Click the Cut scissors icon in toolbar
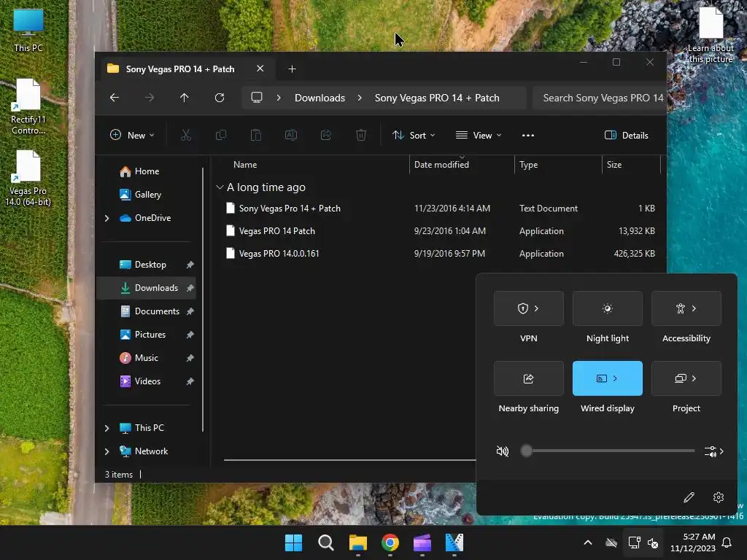Screen dimensions: 747x560 [x=186, y=135]
